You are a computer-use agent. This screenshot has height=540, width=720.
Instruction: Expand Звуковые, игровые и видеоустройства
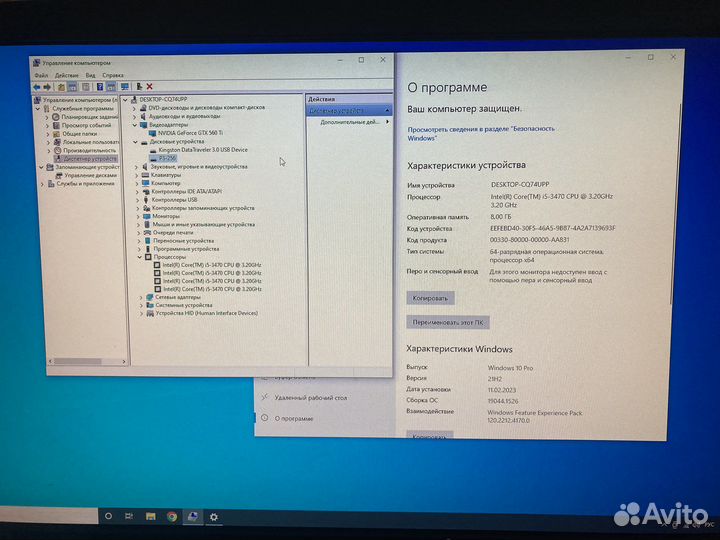coord(136,167)
